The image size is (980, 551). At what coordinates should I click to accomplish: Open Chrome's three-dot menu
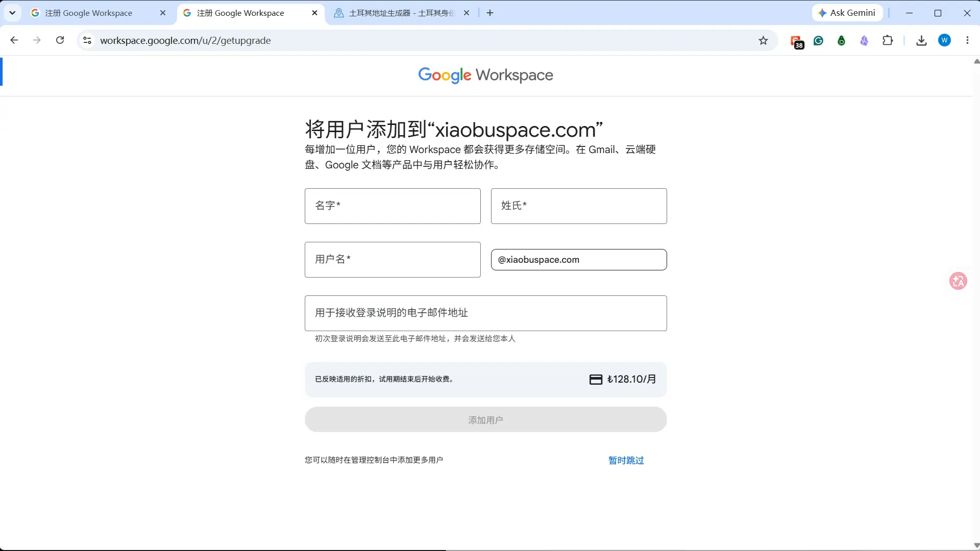tap(967, 40)
